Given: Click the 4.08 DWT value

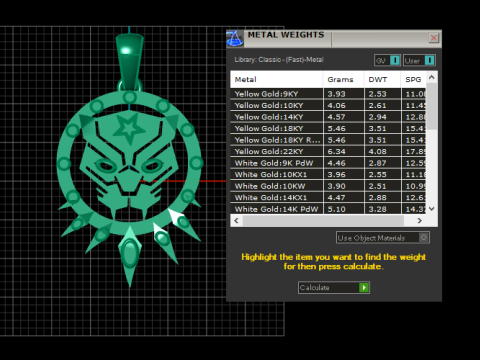Looking at the screenshot, I should 377,152.
